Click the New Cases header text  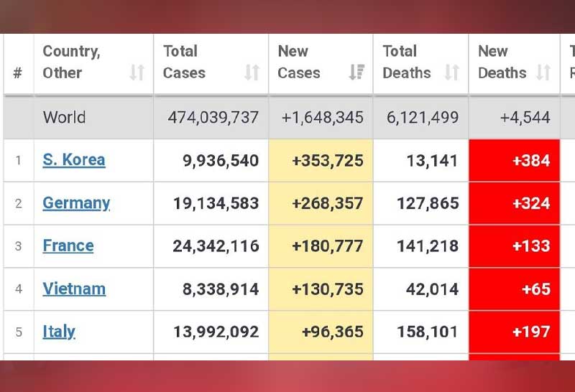click(x=299, y=62)
